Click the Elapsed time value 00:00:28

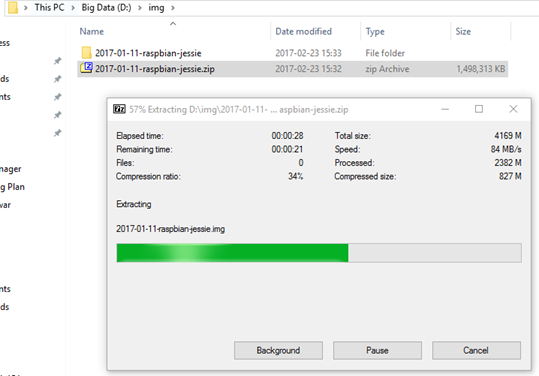click(x=287, y=136)
